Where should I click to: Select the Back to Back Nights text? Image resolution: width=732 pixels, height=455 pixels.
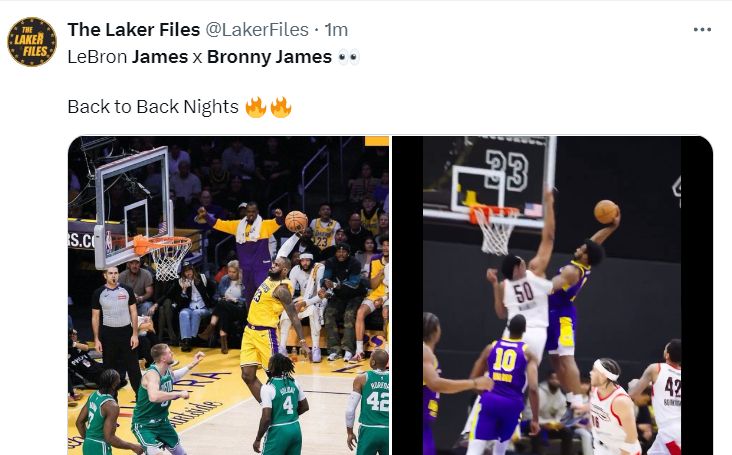tap(153, 107)
